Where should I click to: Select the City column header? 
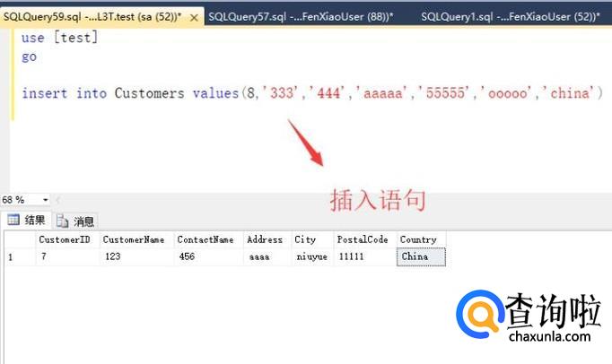pyautogui.click(x=312, y=239)
